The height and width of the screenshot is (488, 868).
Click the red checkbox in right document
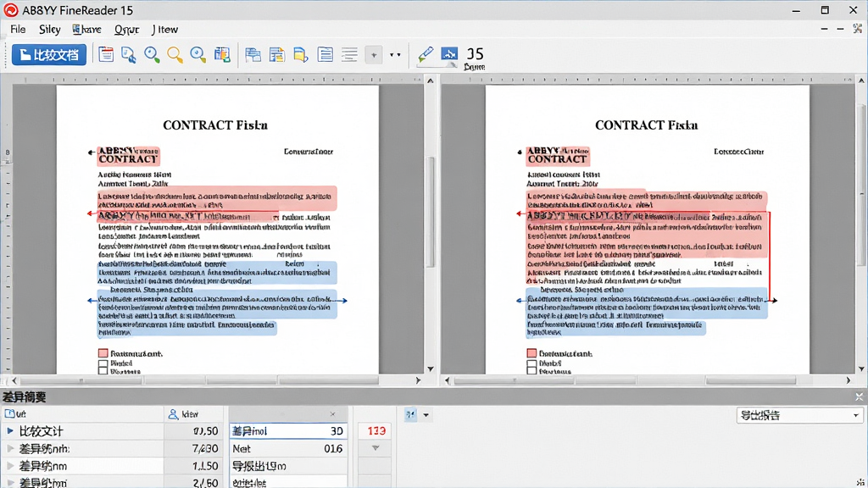[x=532, y=353]
